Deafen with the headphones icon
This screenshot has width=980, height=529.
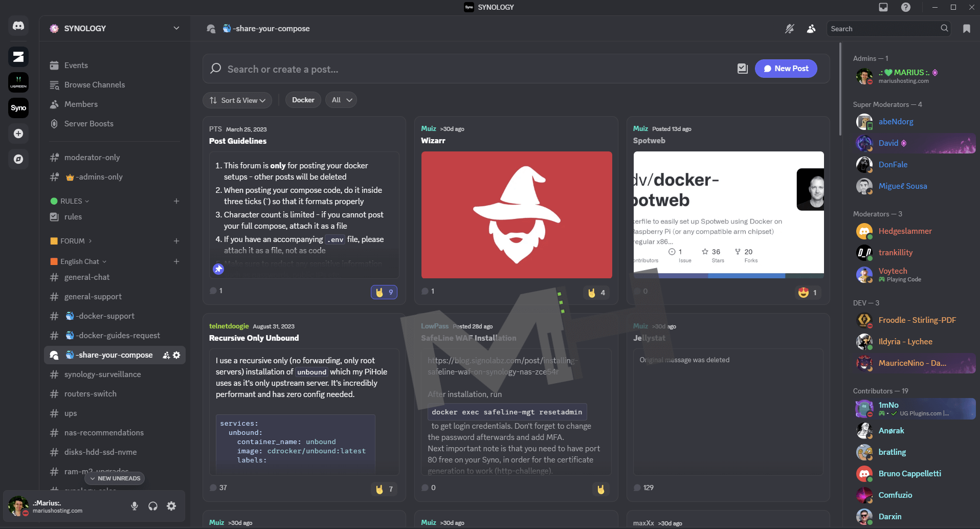click(x=153, y=506)
